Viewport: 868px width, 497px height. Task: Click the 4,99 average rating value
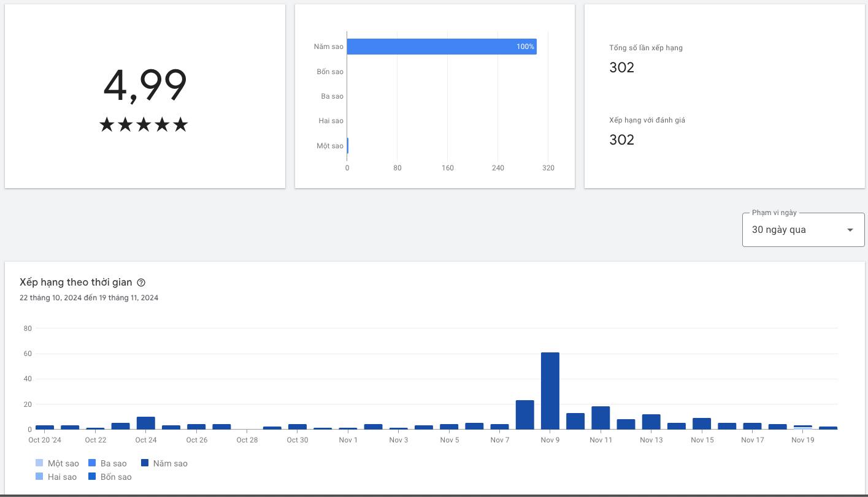click(x=145, y=86)
